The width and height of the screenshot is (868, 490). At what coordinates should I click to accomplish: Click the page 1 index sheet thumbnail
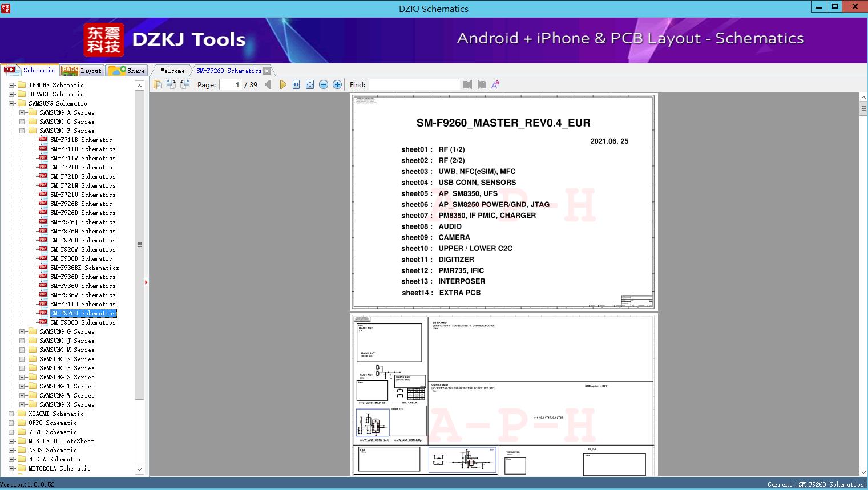(504, 202)
